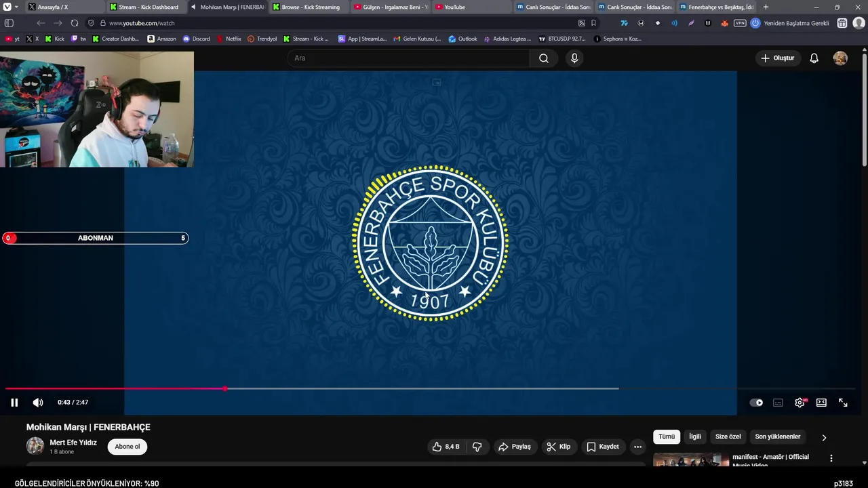Screen dimensions: 868x488
Task: Open YouTube notifications bell
Action: (814, 58)
